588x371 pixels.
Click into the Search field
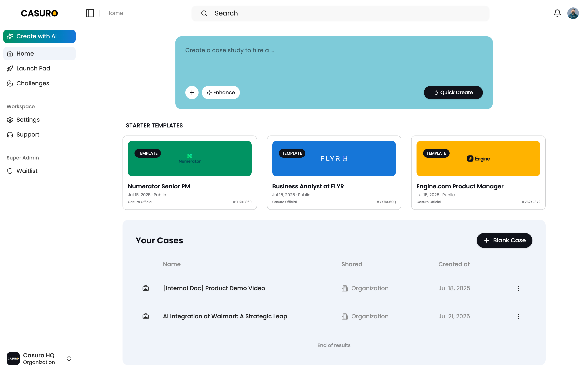pyautogui.click(x=340, y=13)
